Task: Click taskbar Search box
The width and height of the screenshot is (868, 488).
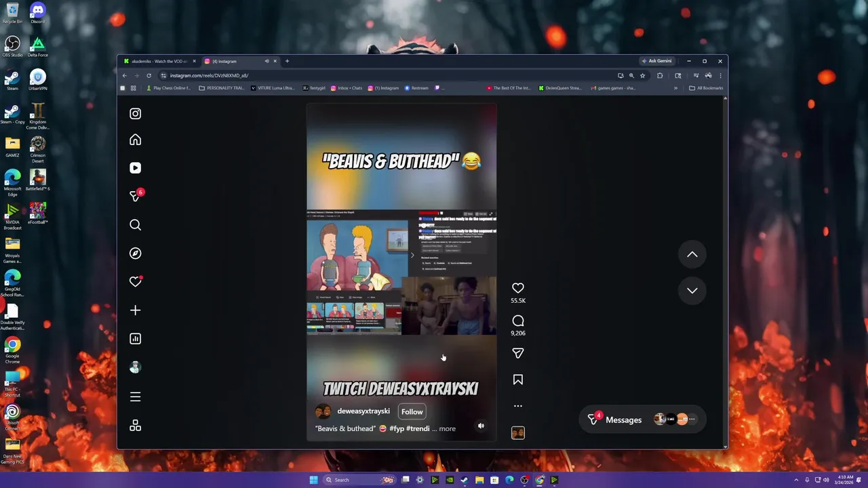Action: [x=358, y=480]
